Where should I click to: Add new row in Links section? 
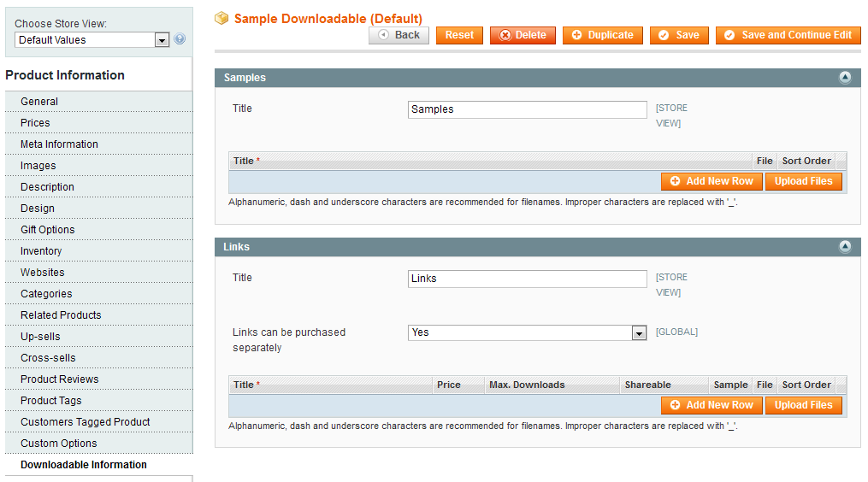[x=712, y=405]
